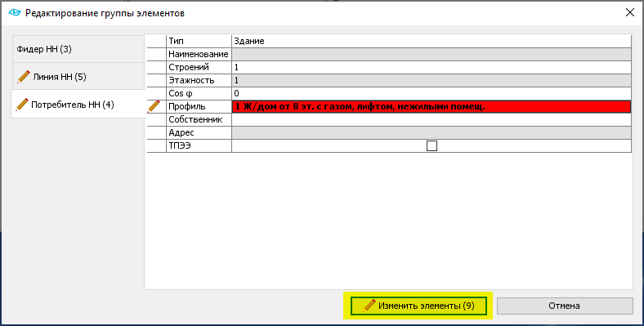Click the Изменить элементы (9) button
The image size is (644, 326).
click(x=418, y=306)
